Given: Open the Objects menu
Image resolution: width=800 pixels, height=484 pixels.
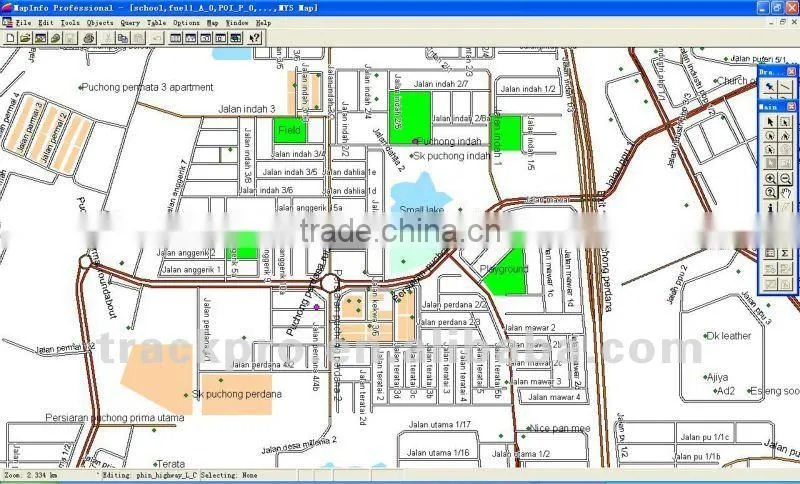Looking at the screenshot, I should tap(100, 23).
